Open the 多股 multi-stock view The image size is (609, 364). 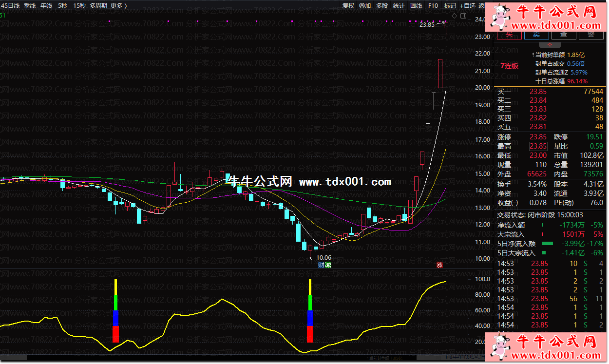click(382, 6)
